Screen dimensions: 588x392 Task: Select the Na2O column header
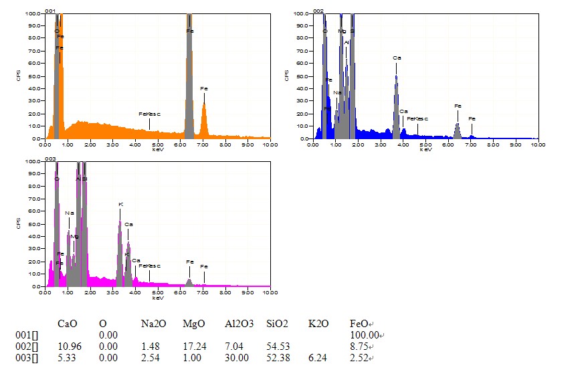153,324
